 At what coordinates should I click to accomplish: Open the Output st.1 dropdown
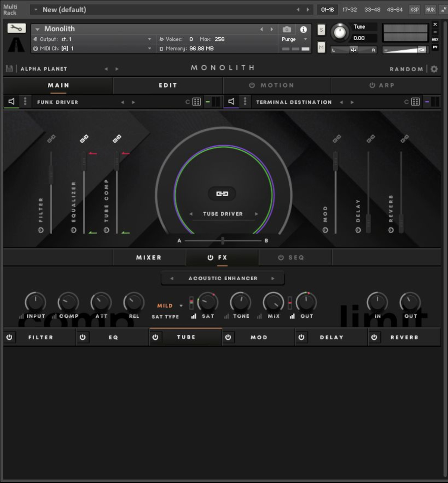pyautogui.click(x=93, y=39)
